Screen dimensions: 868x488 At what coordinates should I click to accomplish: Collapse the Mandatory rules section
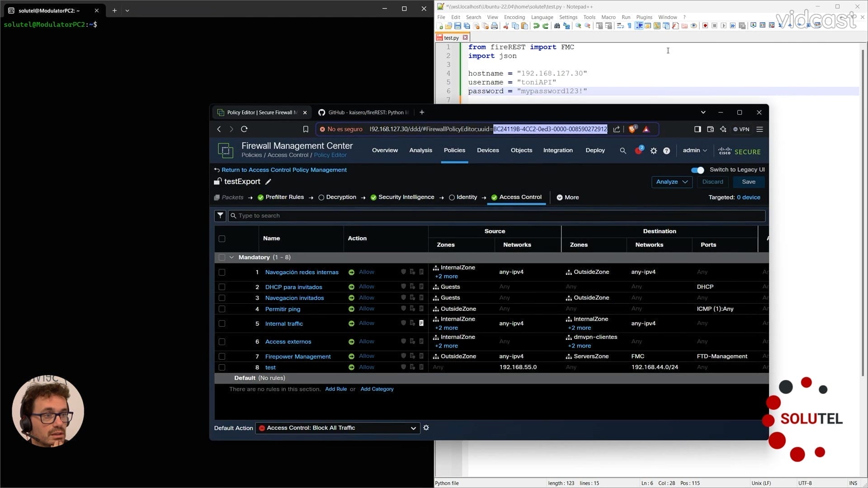point(231,257)
